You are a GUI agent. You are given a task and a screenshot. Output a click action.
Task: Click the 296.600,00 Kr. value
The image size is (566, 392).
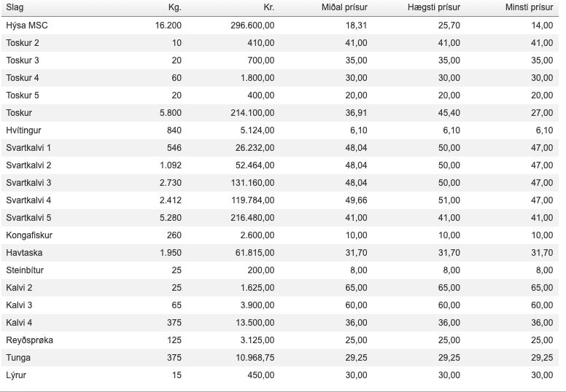click(252, 26)
